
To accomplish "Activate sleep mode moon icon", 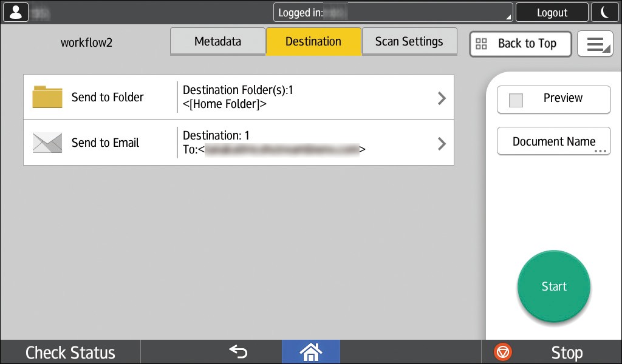I will [605, 12].
